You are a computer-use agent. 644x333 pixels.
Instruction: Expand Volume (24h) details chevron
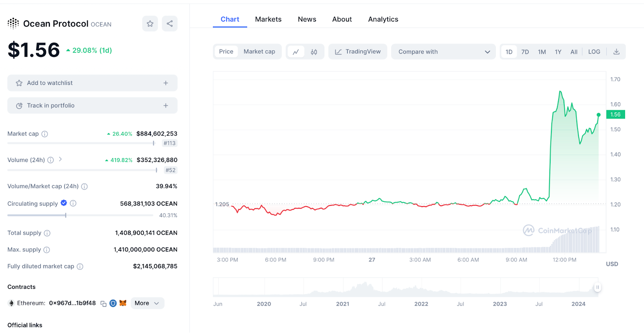click(x=60, y=159)
